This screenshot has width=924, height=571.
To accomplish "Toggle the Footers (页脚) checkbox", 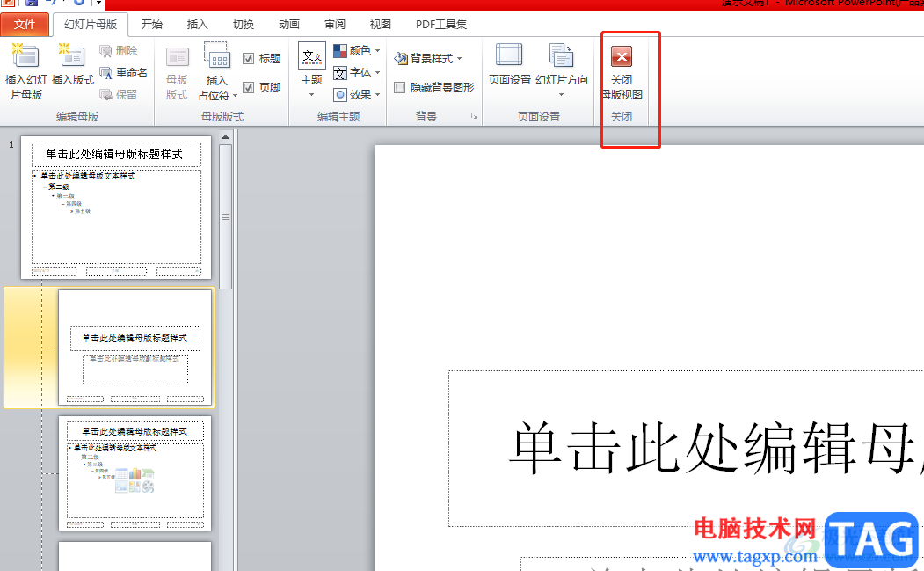I will click(x=248, y=87).
